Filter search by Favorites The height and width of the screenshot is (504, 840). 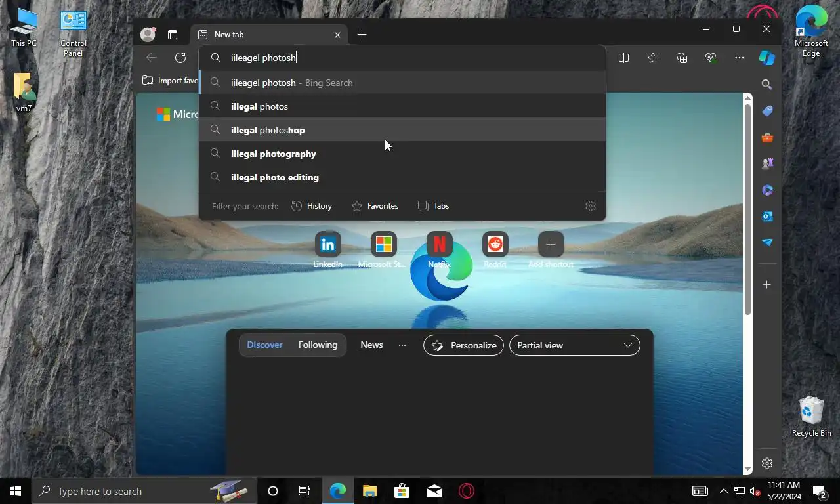pyautogui.click(x=375, y=206)
